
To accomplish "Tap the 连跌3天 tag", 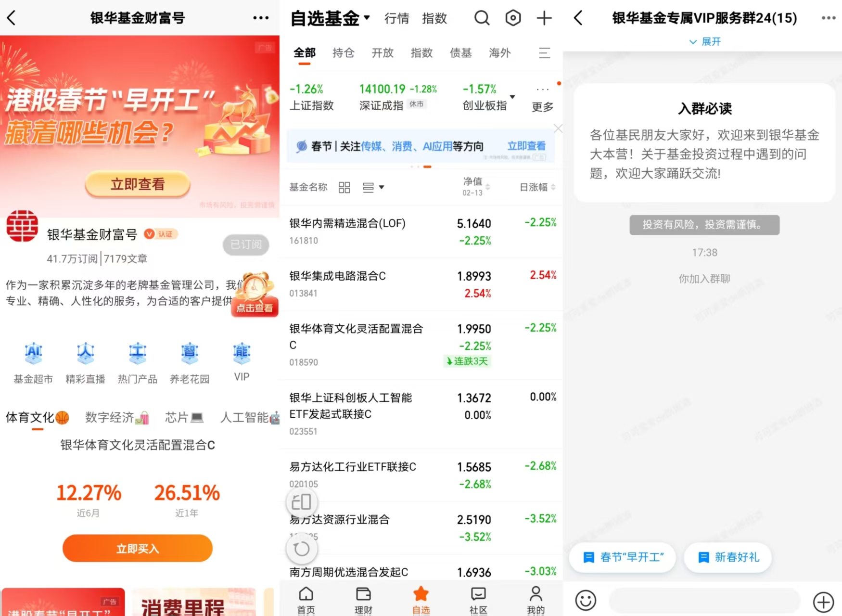I will tap(467, 361).
